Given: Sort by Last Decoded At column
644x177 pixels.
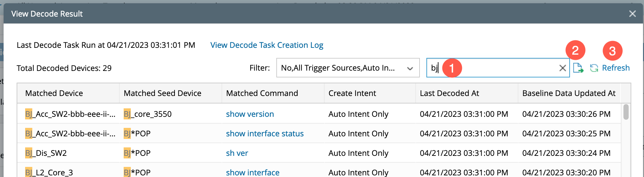Looking at the screenshot, I should tap(449, 93).
